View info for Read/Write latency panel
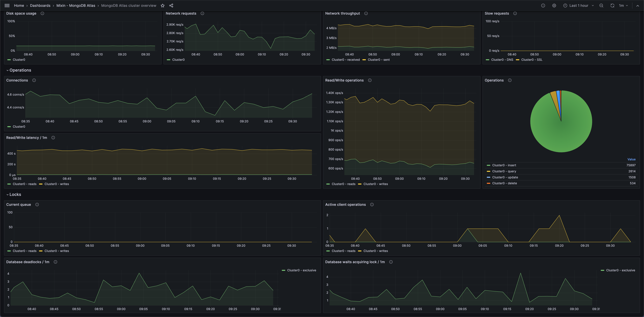This screenshot has width=644, height=317. tap(53, 137)
